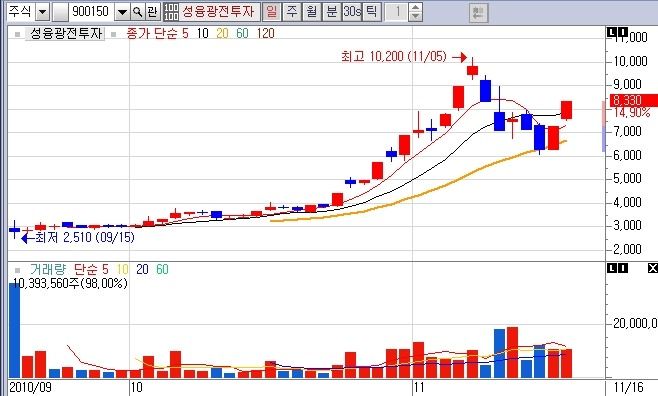Select the 30s seconds chart period
Viewport: 658px width, 396px height.
pyautogui.click(x=352, y=12)
